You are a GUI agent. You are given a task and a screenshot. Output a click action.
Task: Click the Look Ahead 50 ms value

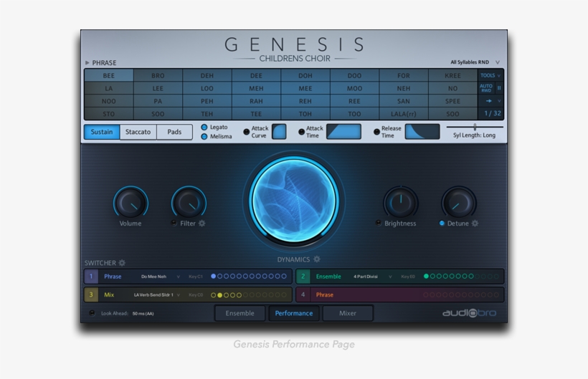point(143,314)
